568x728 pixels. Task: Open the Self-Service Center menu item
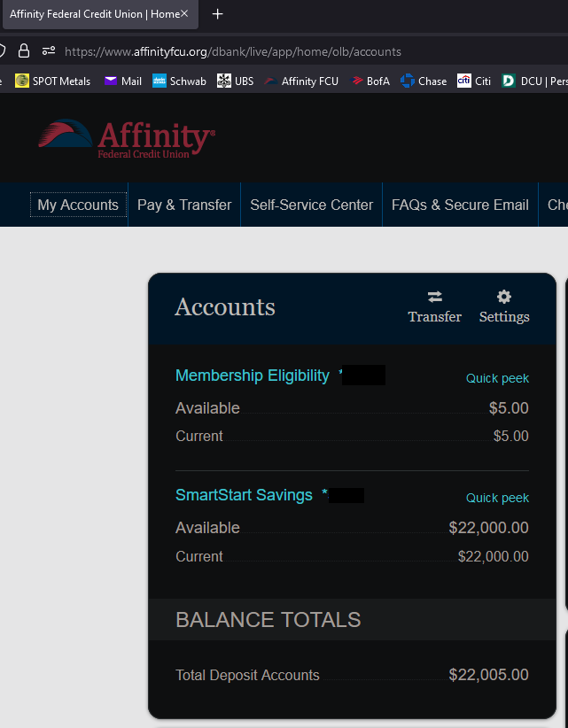[311, 205]
